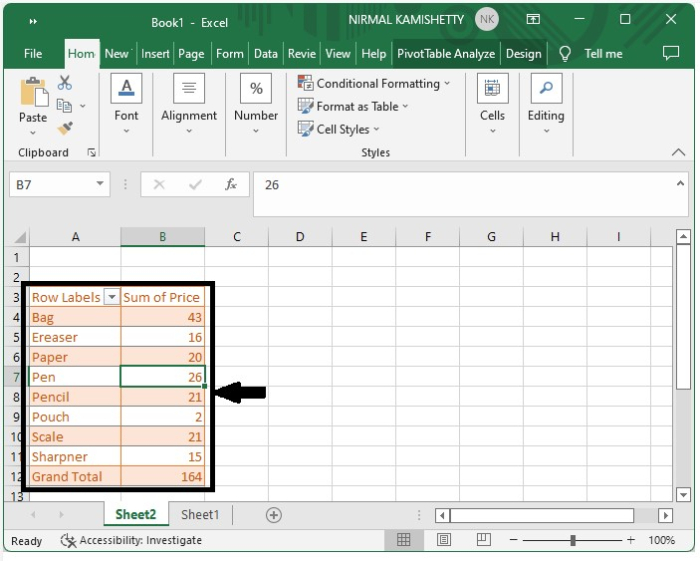Select the Bag value 43 cell
The width and height of the screenshot is (700, 561).
pyautogui.click(x=163, y=317)
